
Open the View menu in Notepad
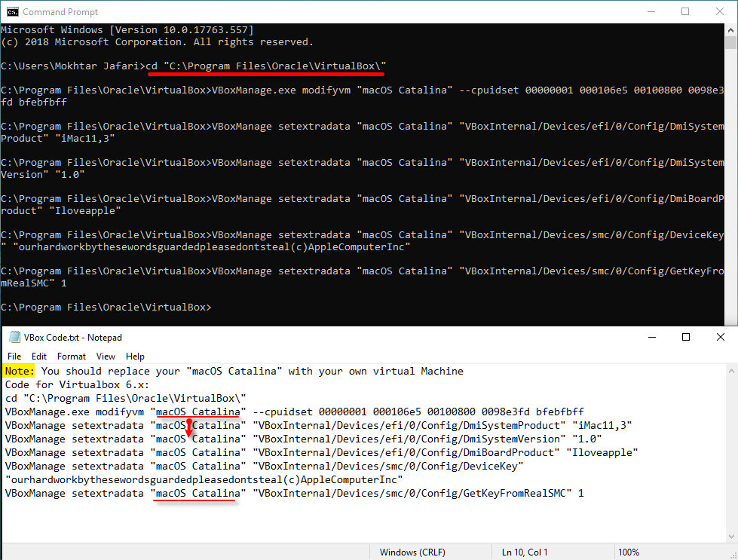106,357
